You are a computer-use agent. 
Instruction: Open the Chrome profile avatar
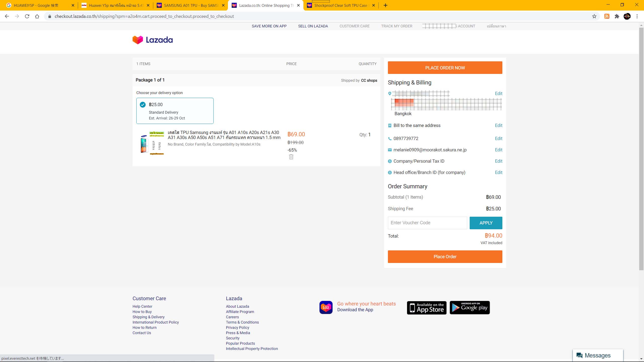point(627,16)
